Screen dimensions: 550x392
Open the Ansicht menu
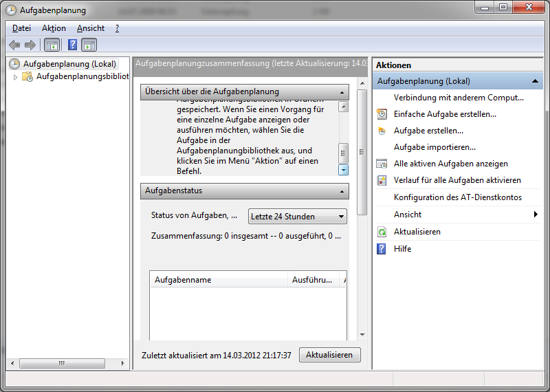91,28
